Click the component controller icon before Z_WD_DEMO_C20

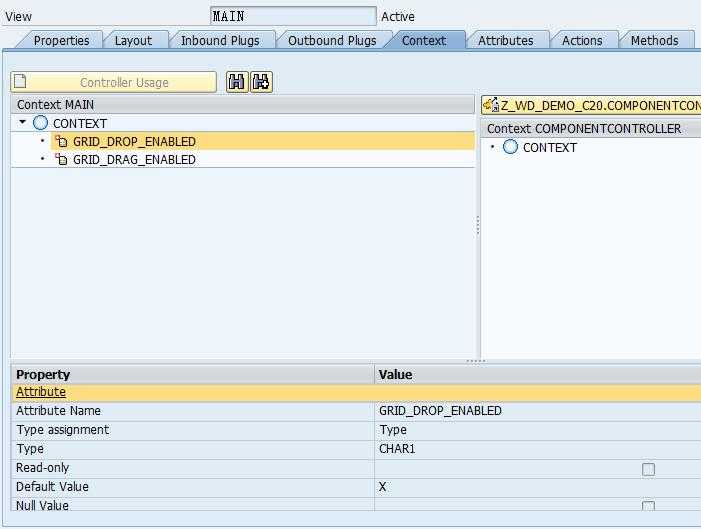coord(491,105)
